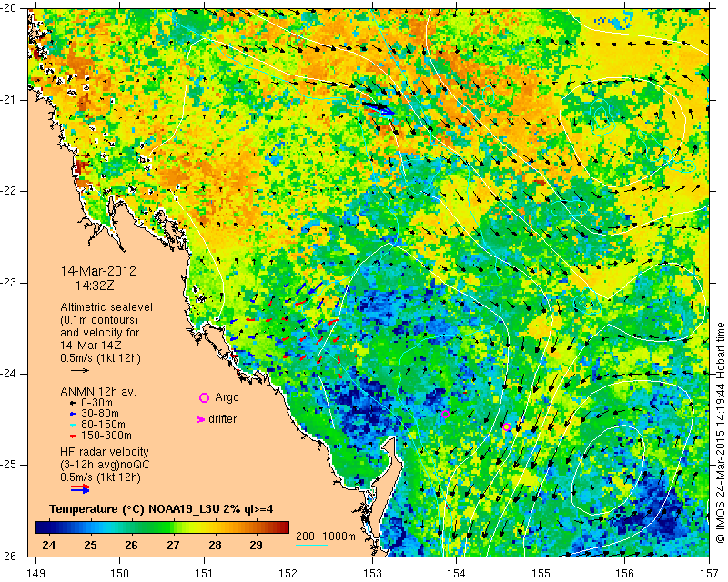Select the red 150-300m ANMN arrow symbol
This screenshot has height=582, width=728.
(x=73, y=436)
